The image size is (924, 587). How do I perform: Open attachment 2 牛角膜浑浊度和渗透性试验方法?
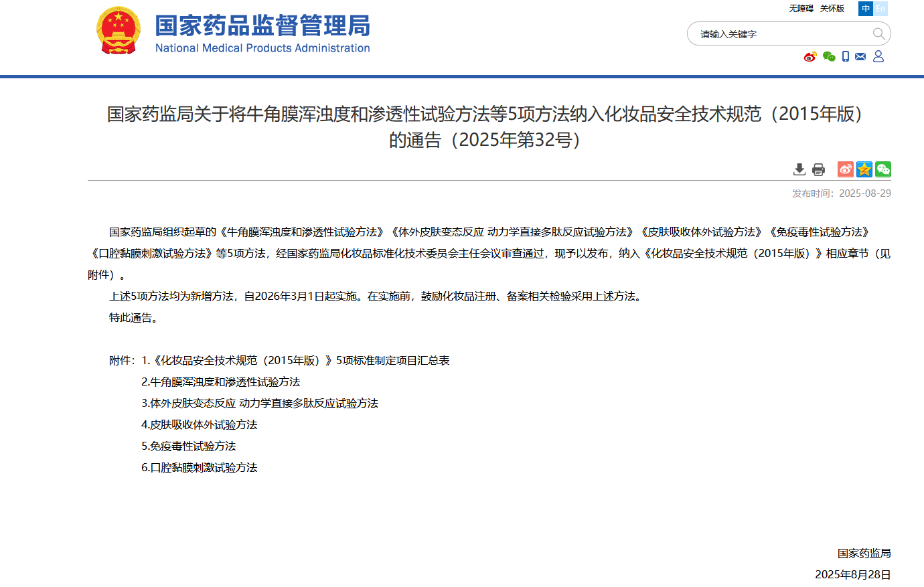[x=221, y=382]
